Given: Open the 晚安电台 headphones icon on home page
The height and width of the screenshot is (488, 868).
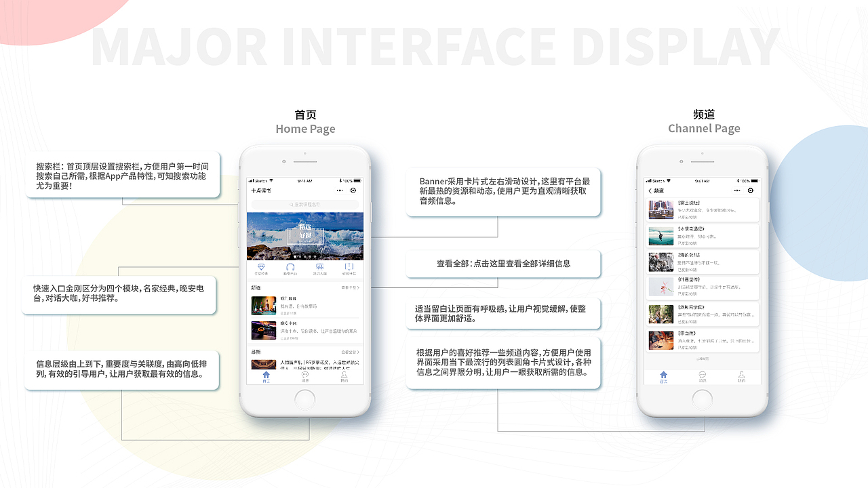Looking at the screenshot, I should click(290, 266).
